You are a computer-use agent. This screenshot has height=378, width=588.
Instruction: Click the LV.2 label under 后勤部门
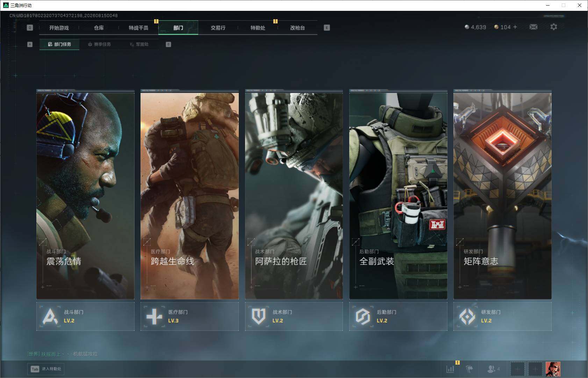(382, 321)
